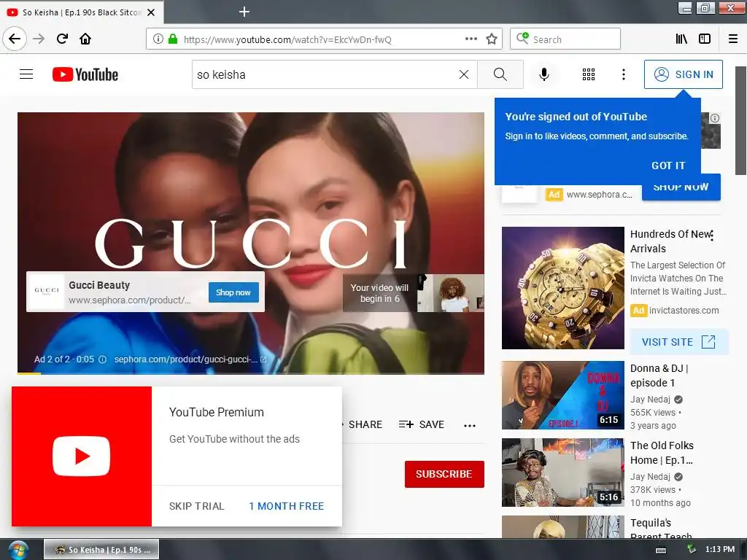Reload the page with the refresh icon
Image resolution: width=747 pixels, height=560 pixels.
pyautogui.click(x=62, y=39)
